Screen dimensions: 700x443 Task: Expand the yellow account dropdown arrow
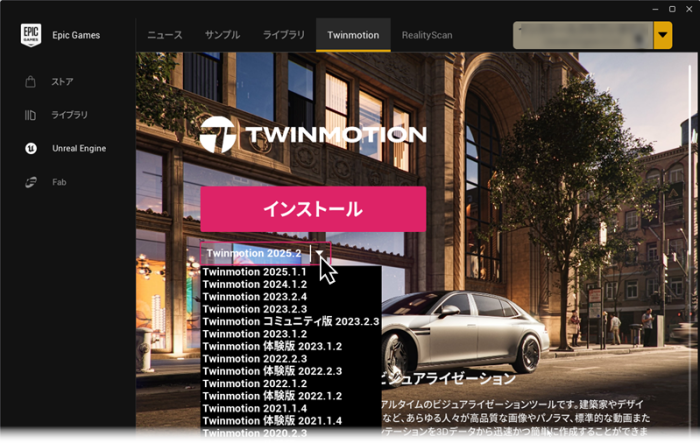coord(662,36)
